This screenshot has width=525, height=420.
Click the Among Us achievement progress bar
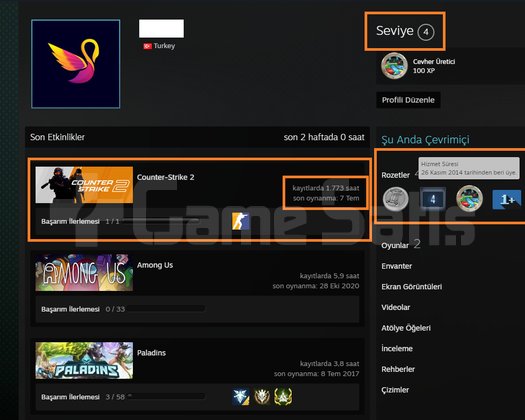tap(165, 309)
